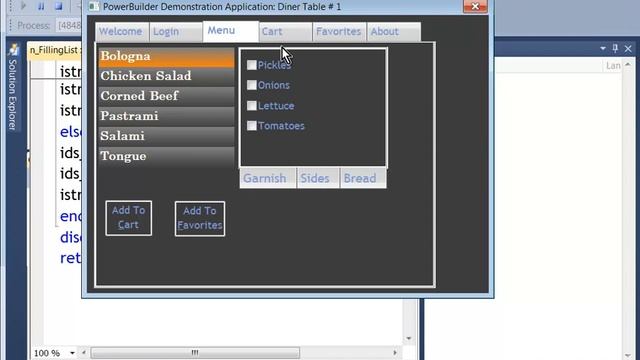Toggle auto-hide pin on right panel

click(615, 49)
